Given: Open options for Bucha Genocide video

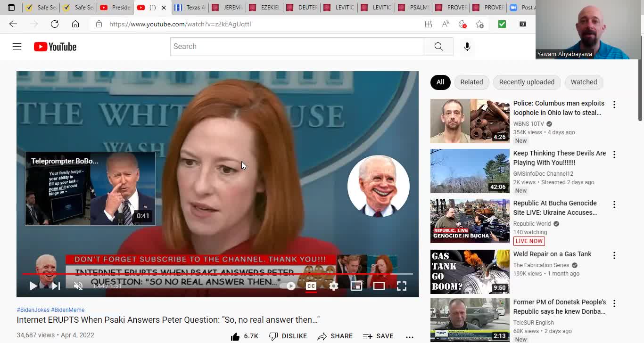Looking at the screenshot, I should point(614,204).
